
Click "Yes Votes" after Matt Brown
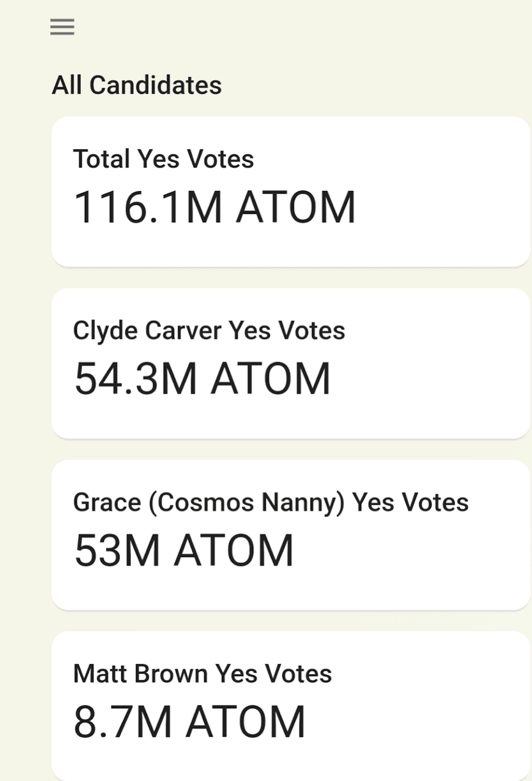[274, 674]
